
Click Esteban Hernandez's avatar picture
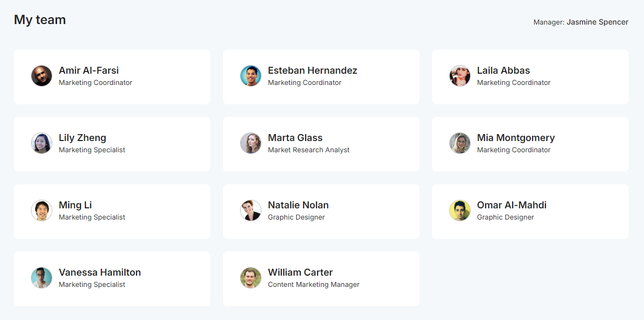[251, 76]
